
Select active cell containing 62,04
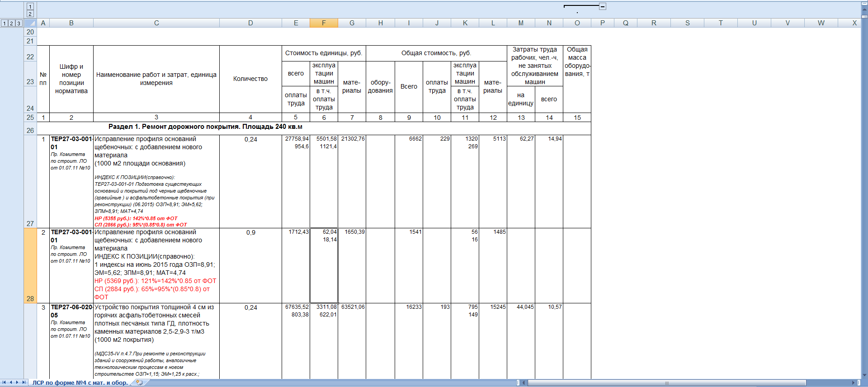[x=324, y=265]
